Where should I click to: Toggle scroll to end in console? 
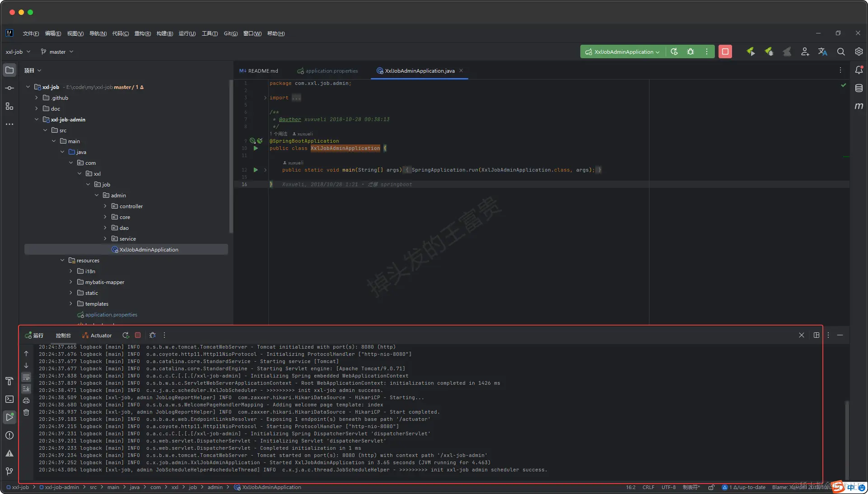(26, 388)
